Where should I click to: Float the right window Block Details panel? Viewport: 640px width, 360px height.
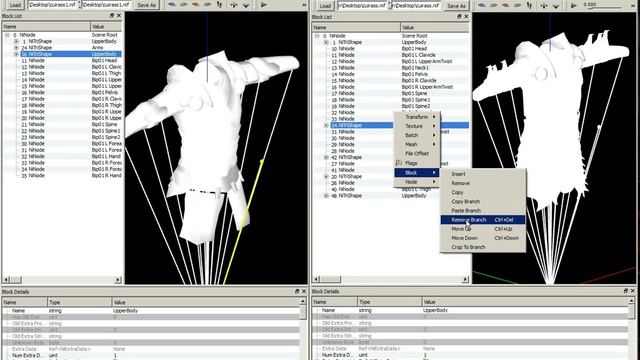pyautogui.click(x=626, y=291)
